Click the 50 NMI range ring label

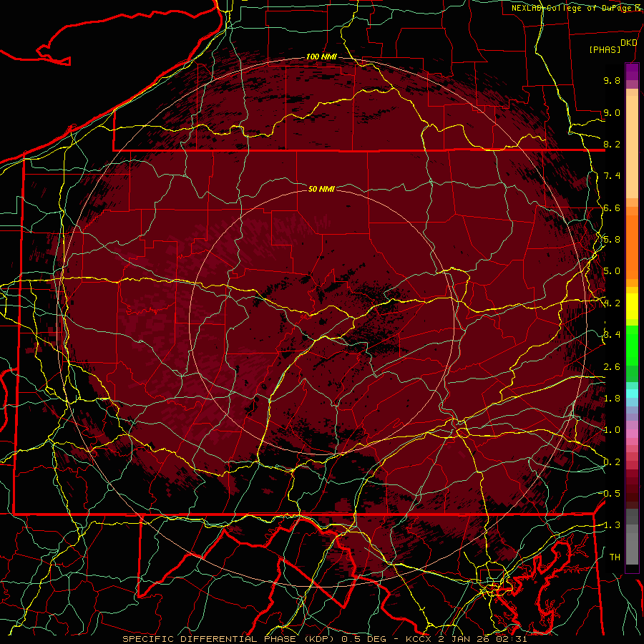[x=321, y=189]
